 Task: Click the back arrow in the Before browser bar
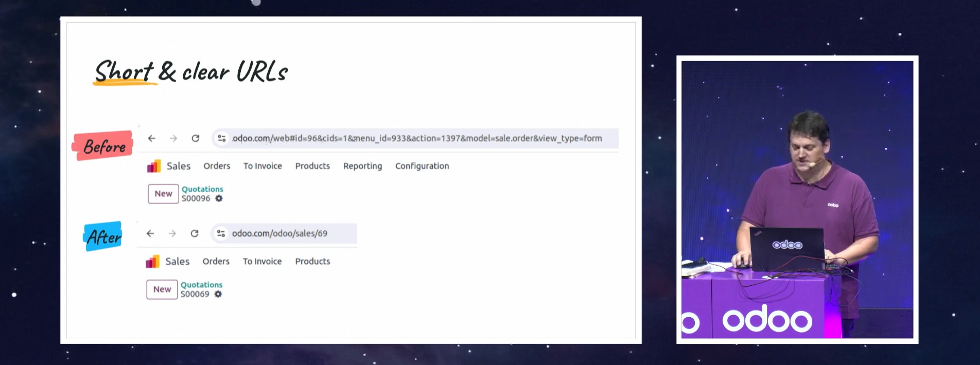(151, 138)
